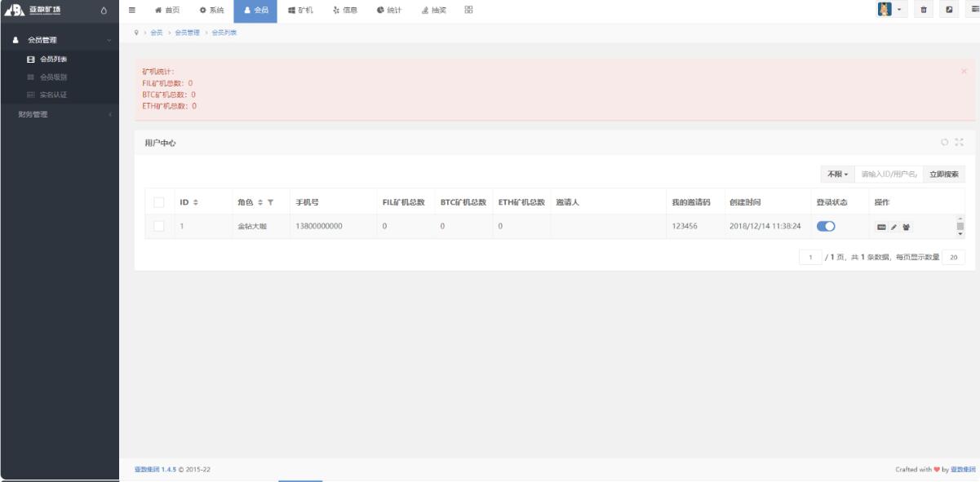This screenshot has width=980, height=482.
Task: Click the fullscreen expand icon in 用户中心 panel
Action: [x=959, y=143]
